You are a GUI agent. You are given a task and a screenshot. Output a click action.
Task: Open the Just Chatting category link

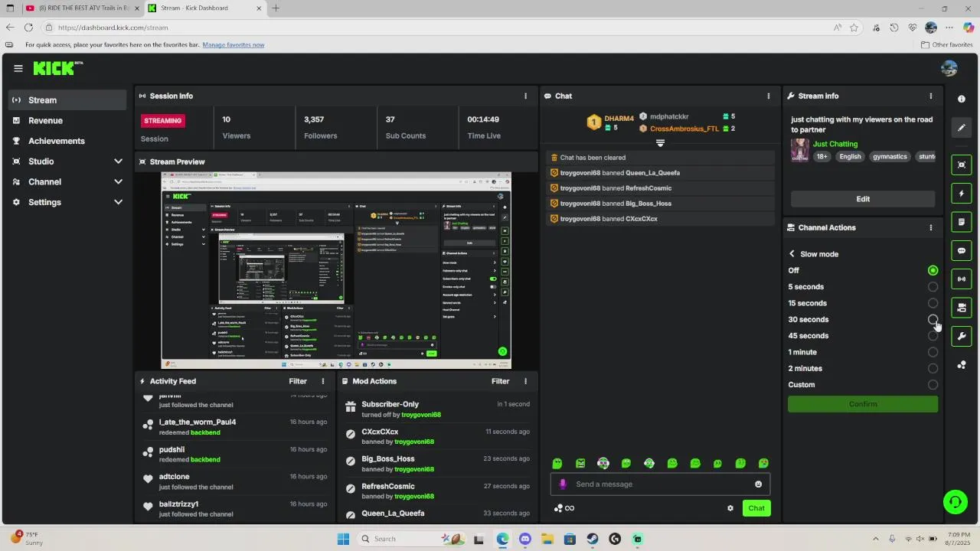835,144
